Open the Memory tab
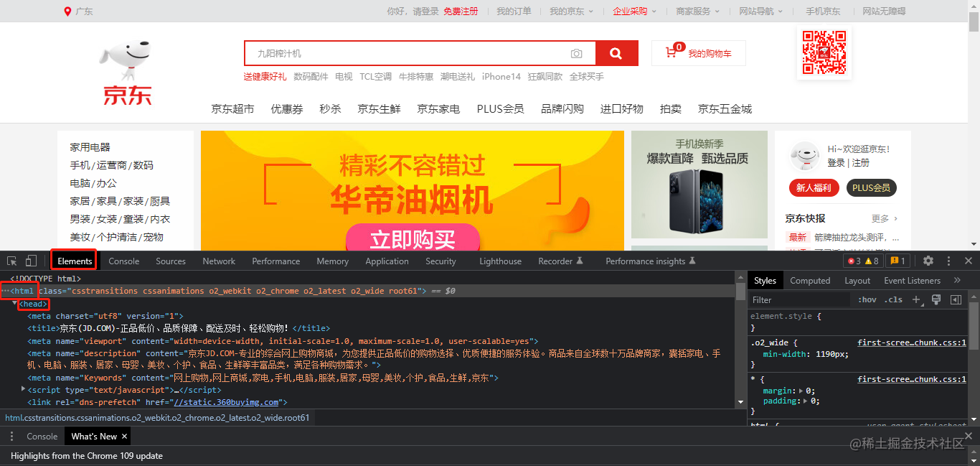 click(x=332, y=261)
